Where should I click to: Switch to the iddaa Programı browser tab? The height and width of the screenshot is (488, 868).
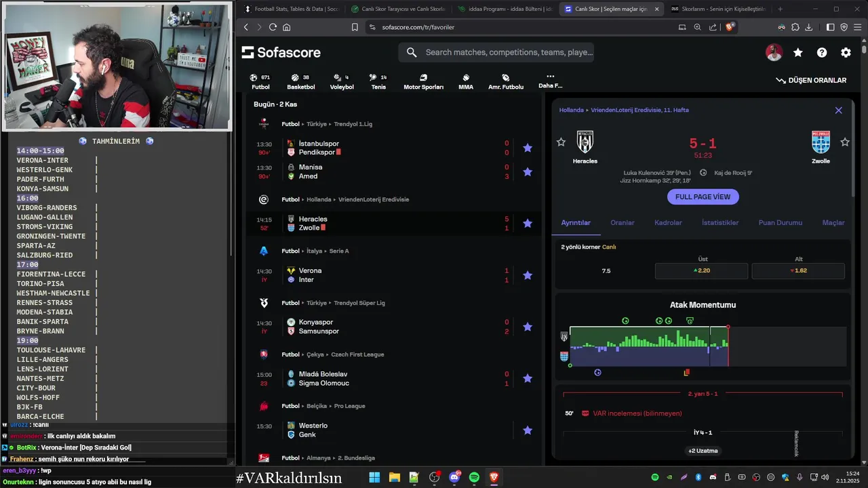505,9
